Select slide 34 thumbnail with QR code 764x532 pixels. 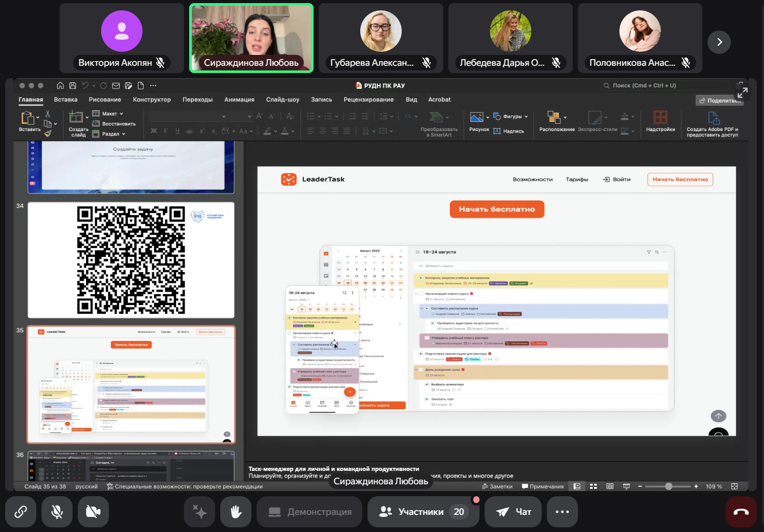[131, 260]
